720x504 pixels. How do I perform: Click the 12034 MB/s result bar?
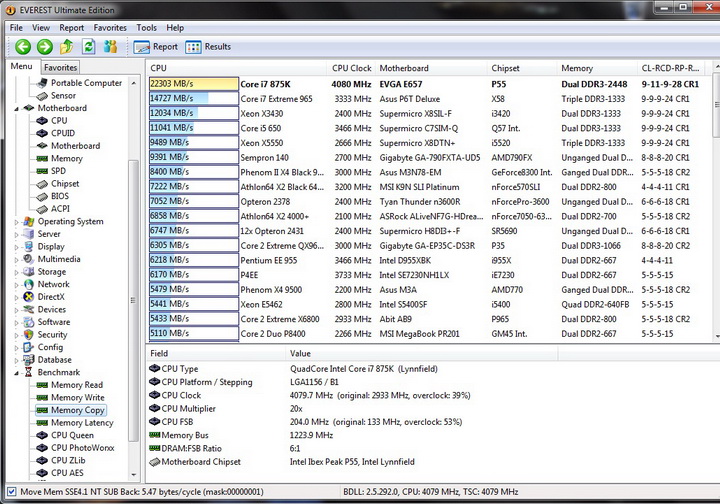coord(194,113)
